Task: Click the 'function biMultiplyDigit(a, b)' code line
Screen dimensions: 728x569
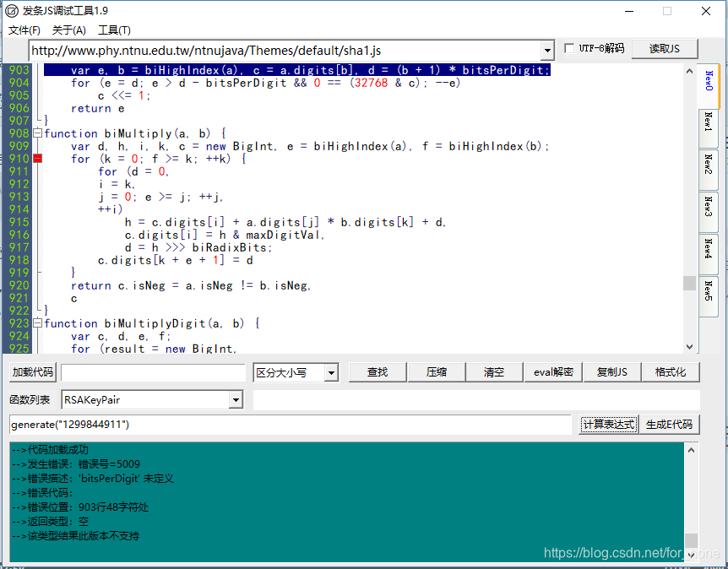Action: 152,323
